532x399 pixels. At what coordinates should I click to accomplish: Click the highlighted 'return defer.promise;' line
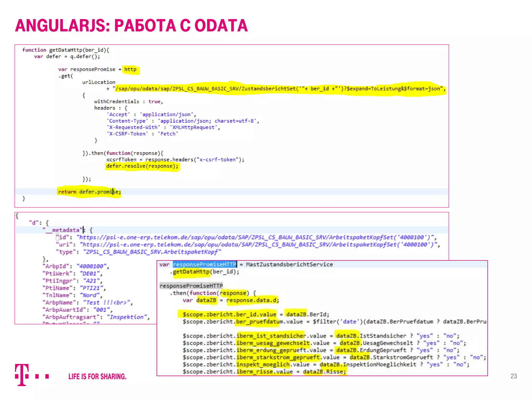click(x=90, y=192)
